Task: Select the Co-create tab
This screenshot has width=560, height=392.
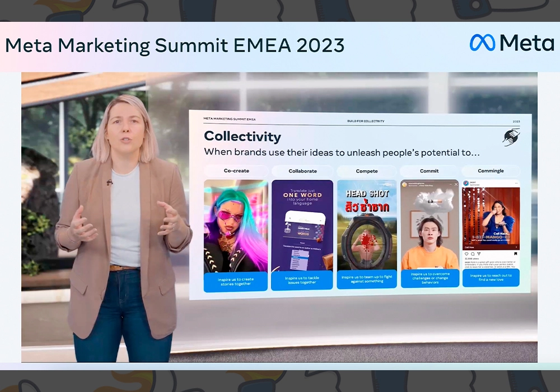Action: point(236,171)
